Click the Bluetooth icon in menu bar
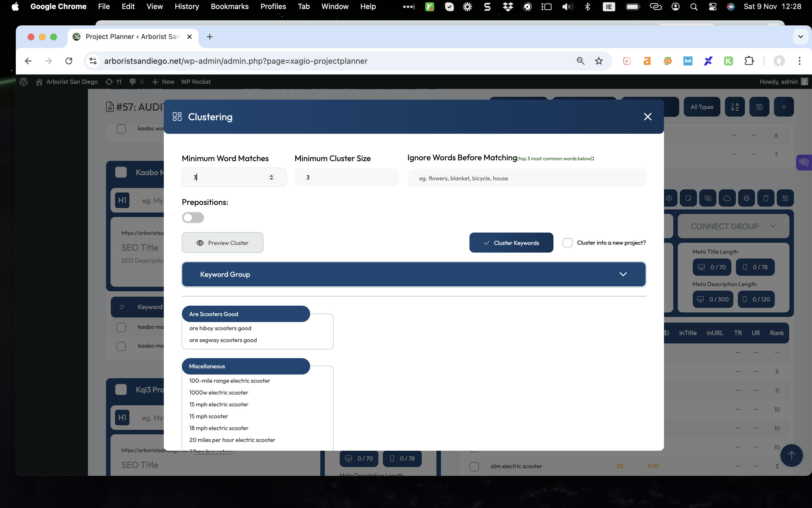Screen dimensions: 812x508 pyautogui.click(x=587, y=7)
